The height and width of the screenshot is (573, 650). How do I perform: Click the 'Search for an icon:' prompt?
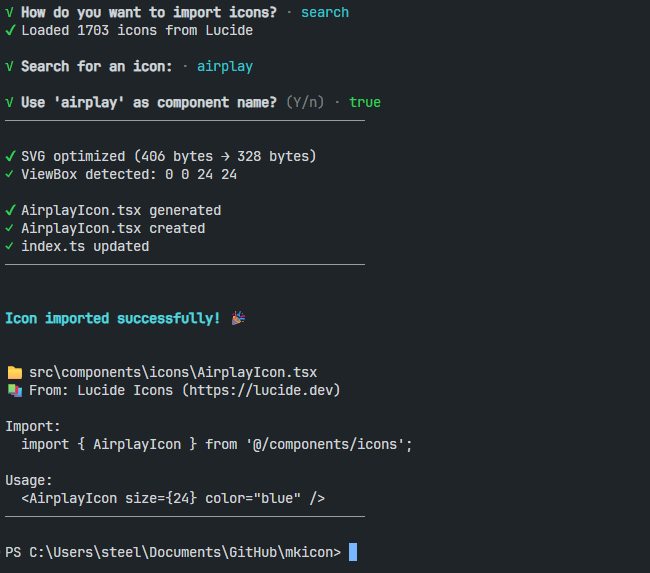click(x=97, y=66)
